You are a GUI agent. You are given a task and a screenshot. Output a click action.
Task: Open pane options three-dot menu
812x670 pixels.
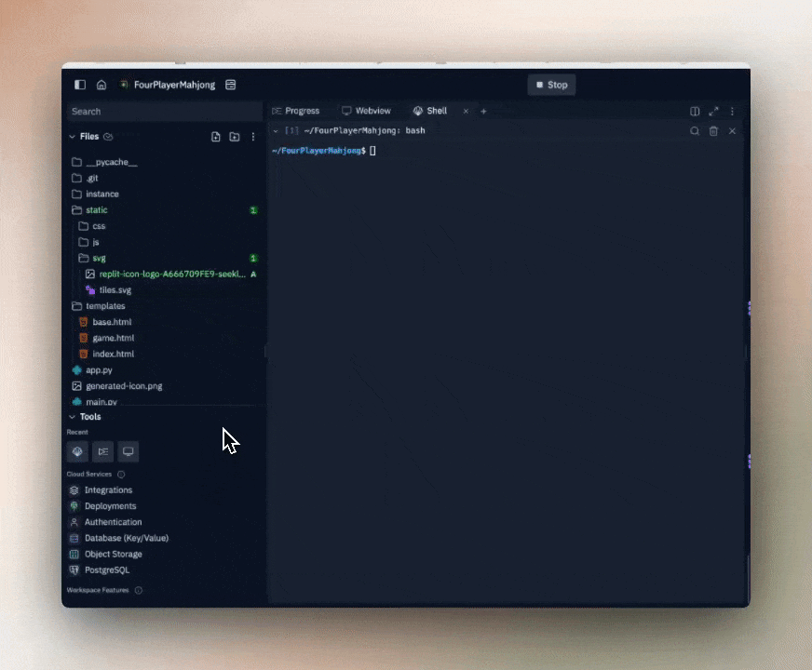click(x=732, y=112)
